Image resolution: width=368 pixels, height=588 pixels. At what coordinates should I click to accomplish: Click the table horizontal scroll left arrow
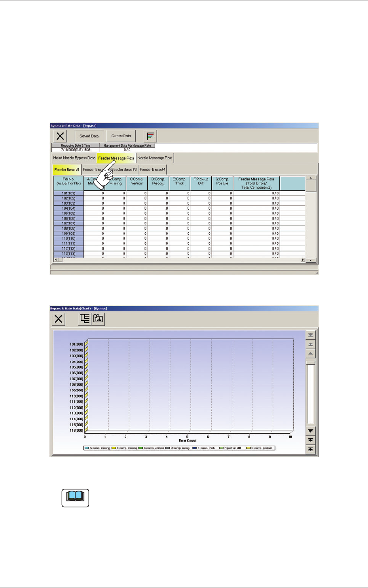point(56,260)
